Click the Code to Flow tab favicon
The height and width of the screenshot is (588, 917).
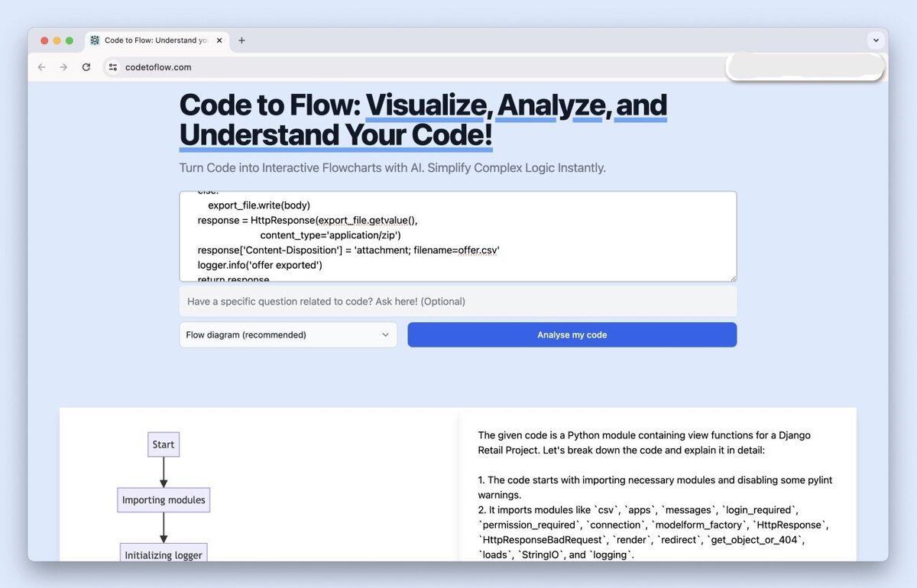click(95, 40)
